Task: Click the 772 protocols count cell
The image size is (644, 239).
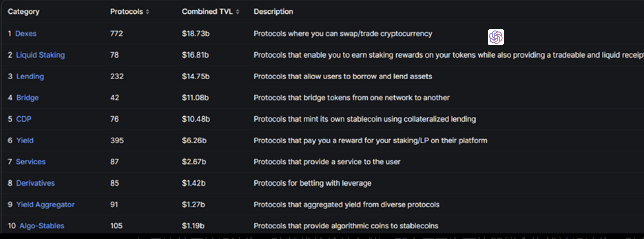Action: [116, 34]
